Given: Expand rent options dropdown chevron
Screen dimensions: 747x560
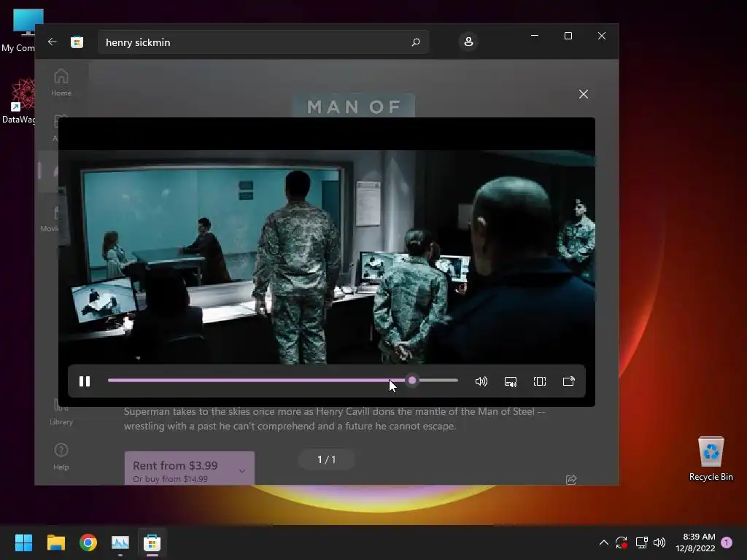Looking at the screenshot, I should click(x=242, y=471).
